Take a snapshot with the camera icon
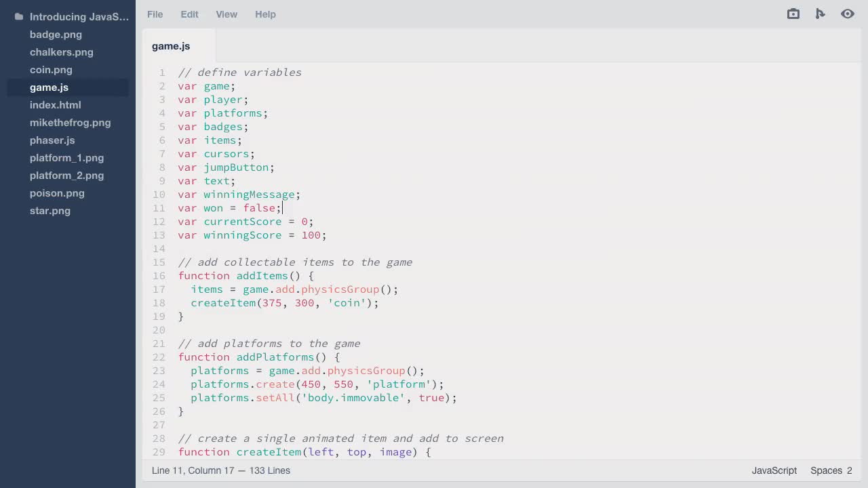 click(793, 14)
